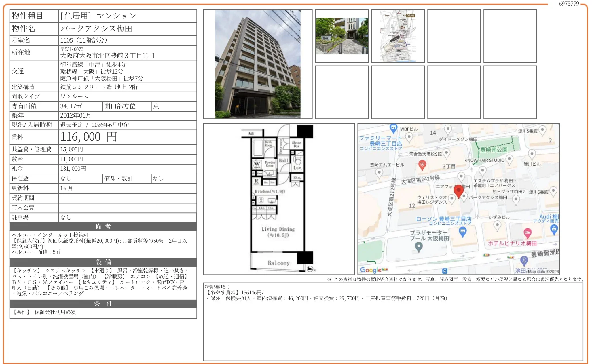Click the red property location pin on map

click(458, 191)
